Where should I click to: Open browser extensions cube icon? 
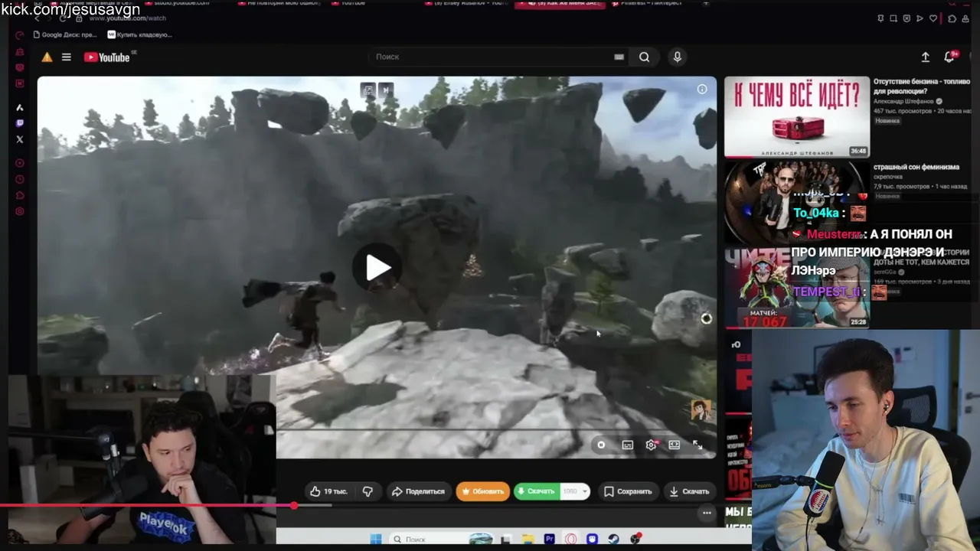coord(952,18)
